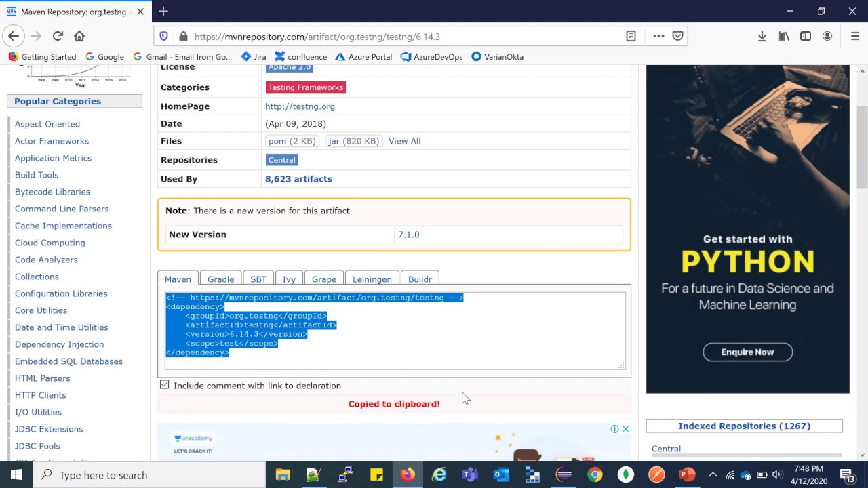Screen dimensions: 868x488
Task: Open the VarianOkta bookmark
Action: coord(498,57)
